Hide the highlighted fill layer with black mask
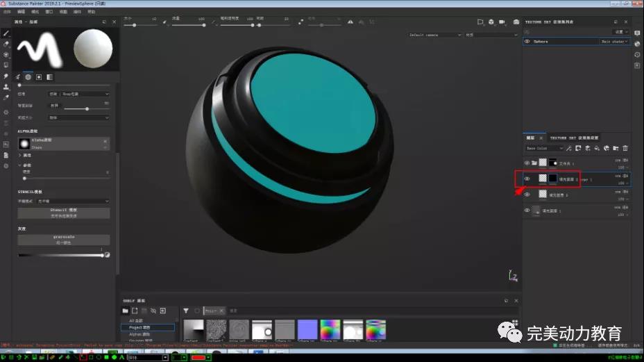644x362 pixels. coord(527,179)
